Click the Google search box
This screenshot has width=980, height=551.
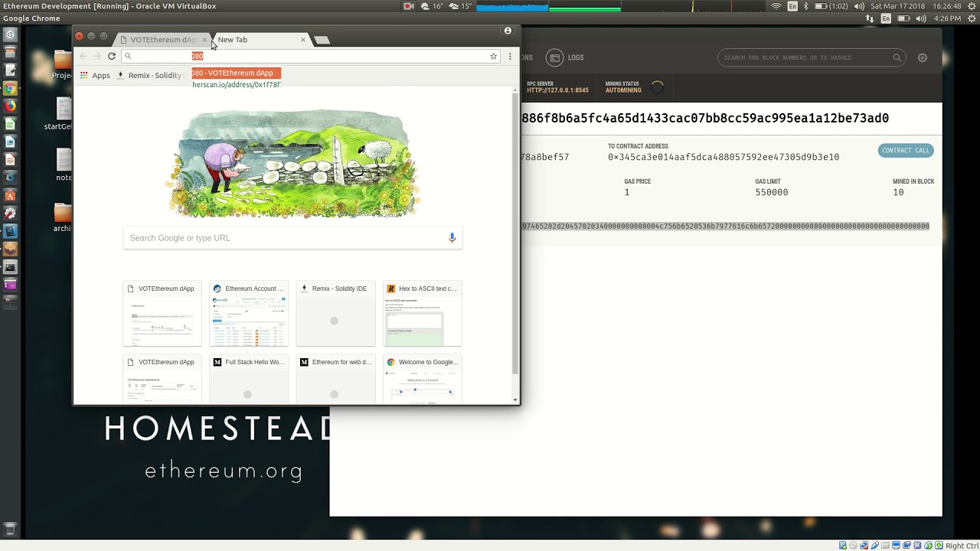coord(292,238)
